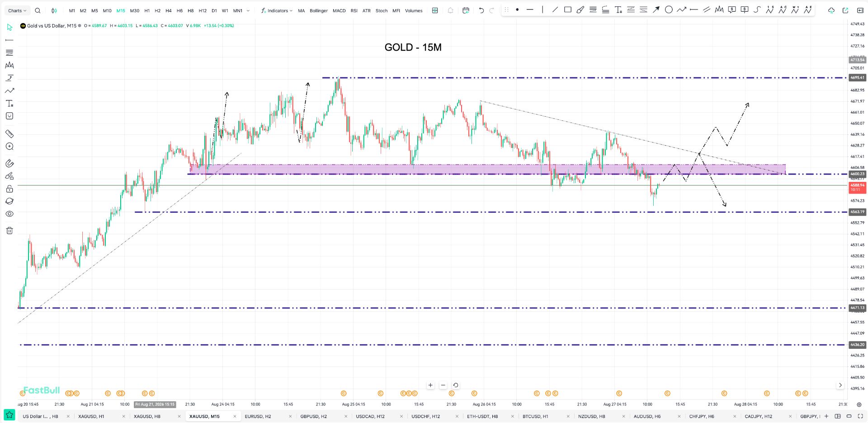
Task: Select the vertical line drawing tool
Action: click(x=542, y=10)
